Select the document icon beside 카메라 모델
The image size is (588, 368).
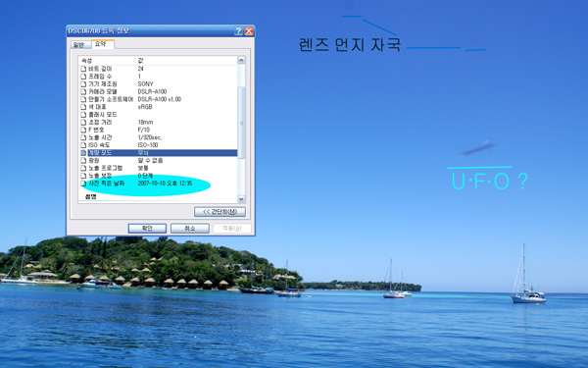click(83, 91)
